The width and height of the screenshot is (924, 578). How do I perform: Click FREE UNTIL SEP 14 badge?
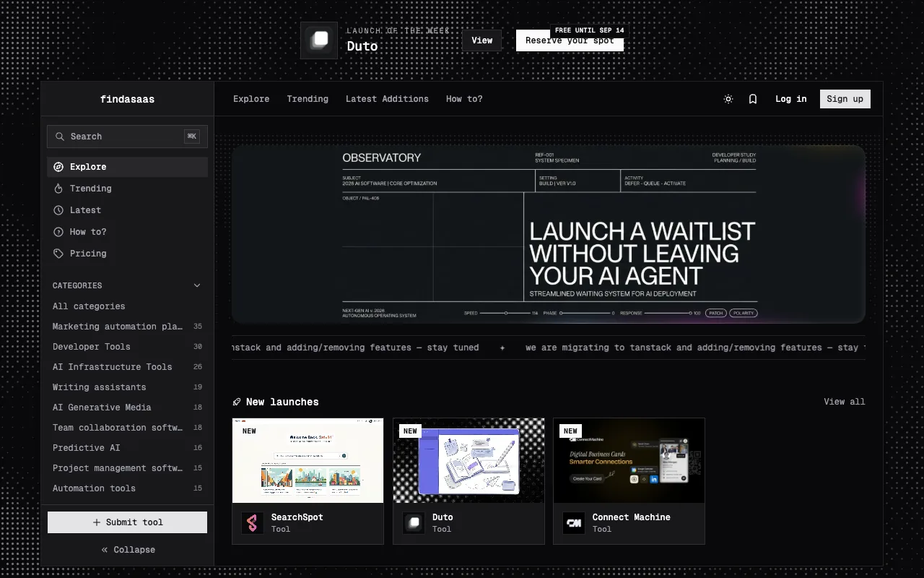point(590,30)
